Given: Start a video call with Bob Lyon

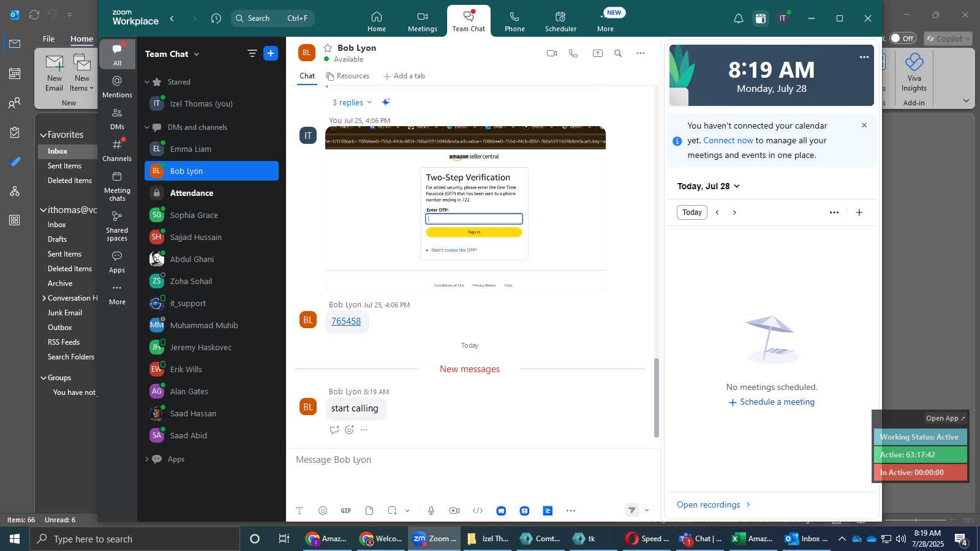Looking at the screenshot, I should (552, 53).
